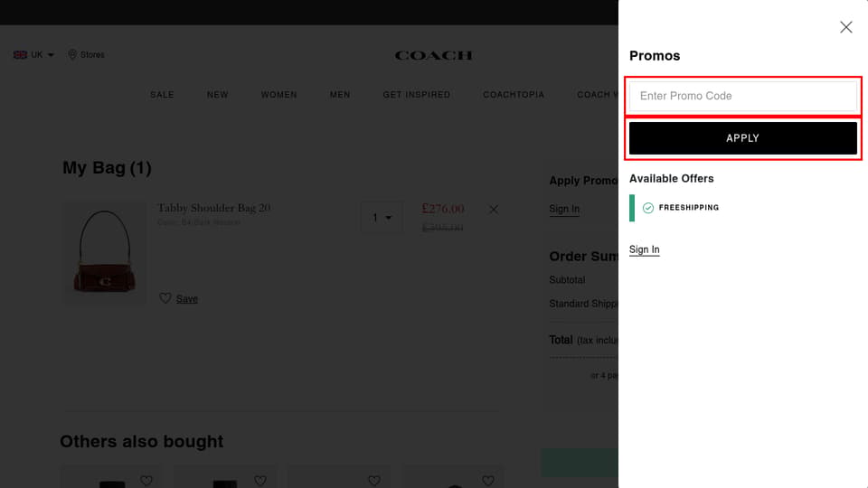868x488 pixels.
Task: Click the Enter Promo Code field
Action: (x=743, y=96)
